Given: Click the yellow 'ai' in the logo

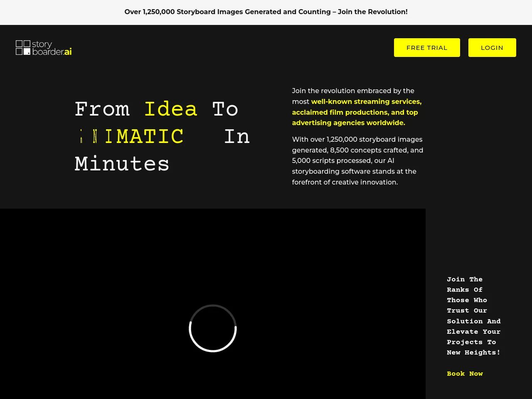Looking at the screenshot, I should (68, 52).
